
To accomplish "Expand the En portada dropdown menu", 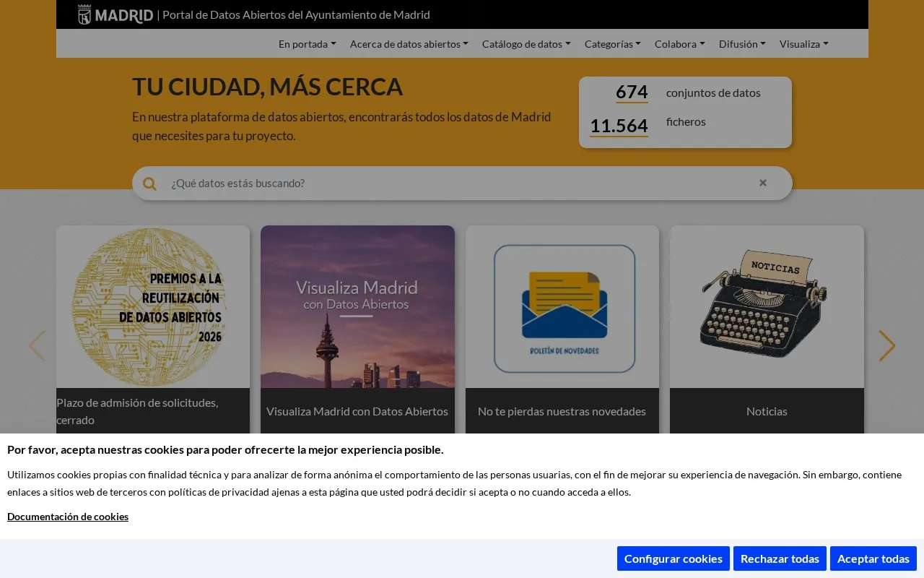I will (308, 44).
